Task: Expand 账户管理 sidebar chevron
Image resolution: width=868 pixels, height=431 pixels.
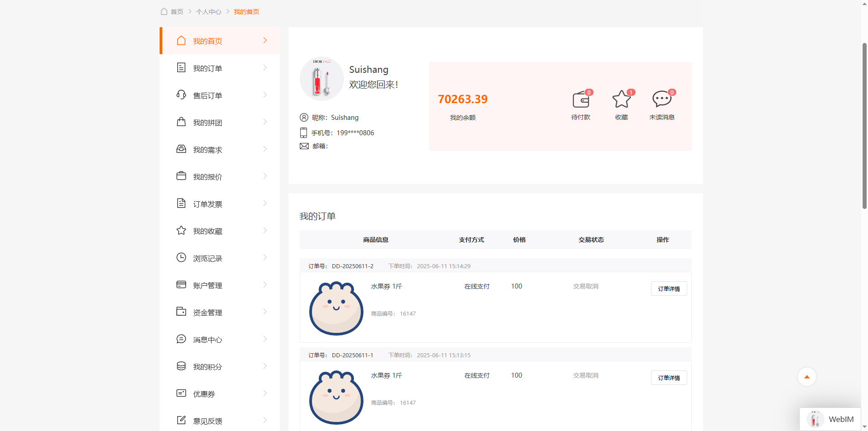Action: [x=265, y=285]
